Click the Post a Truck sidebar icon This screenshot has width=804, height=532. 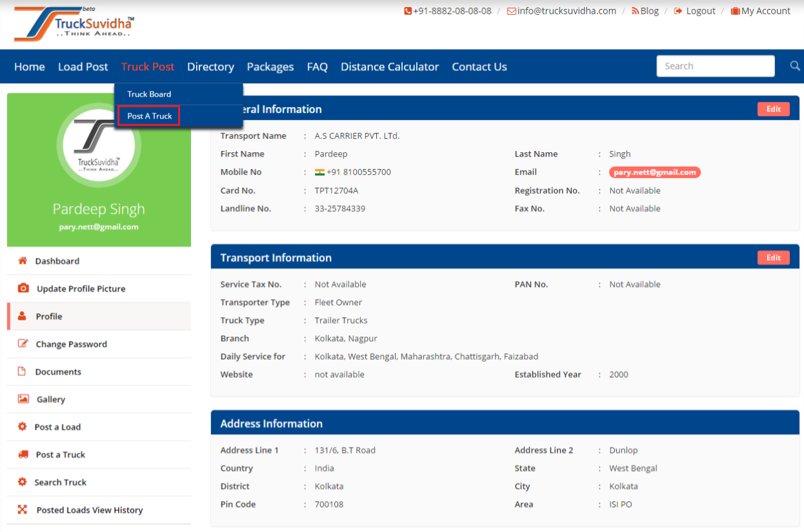pos(23,455)
